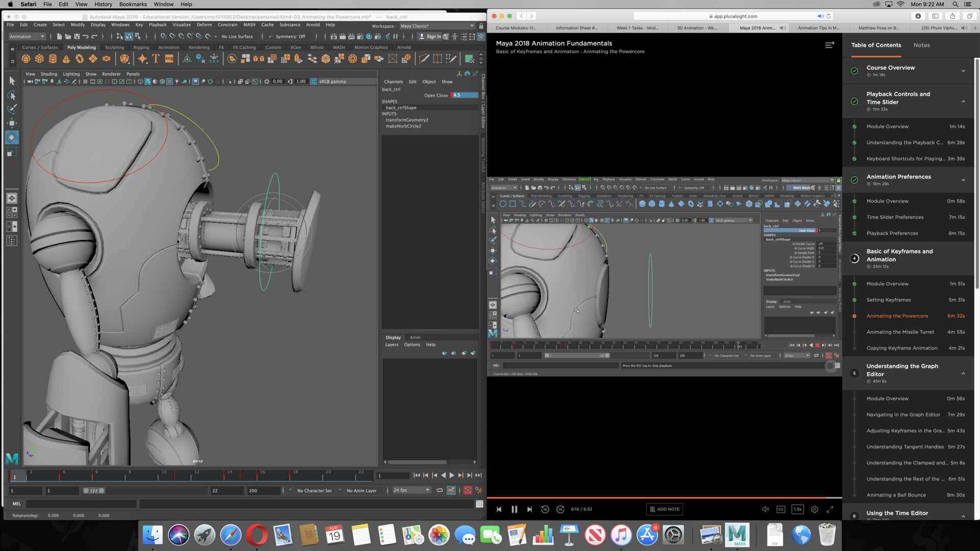Expand the Course Overview section chevron
The width and height of the screenshot is (980, 551).
coord(963,71)
